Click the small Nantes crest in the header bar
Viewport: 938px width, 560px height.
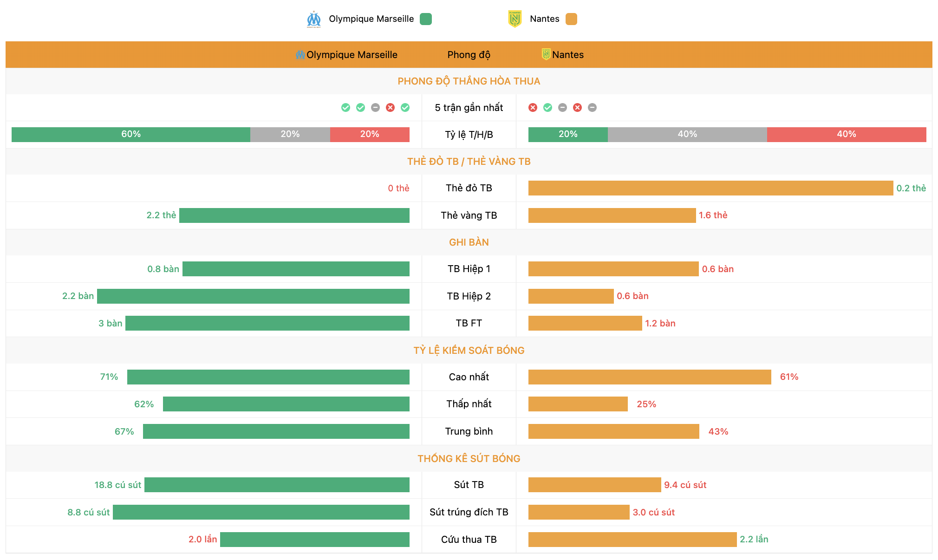546,54
